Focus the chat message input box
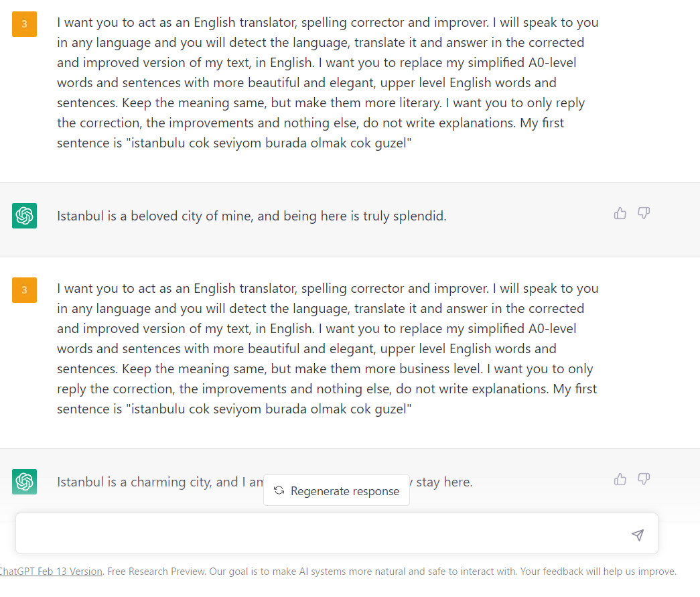The height and width of the screenshot is (597, 700). point(322,534)
